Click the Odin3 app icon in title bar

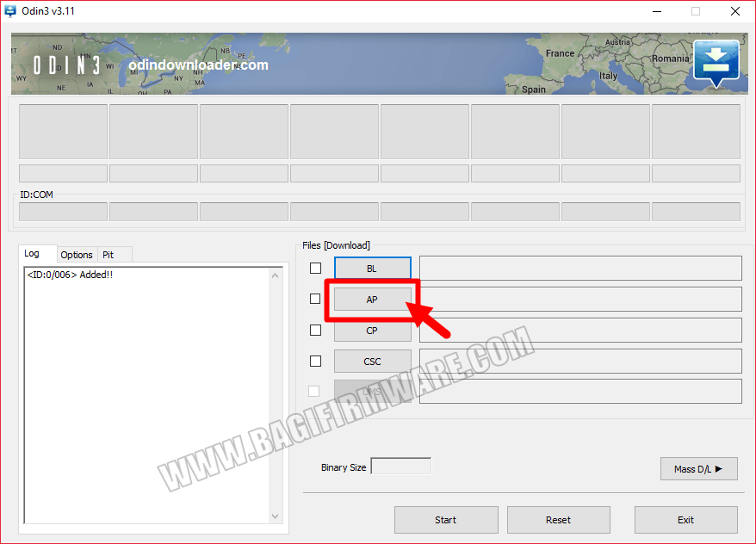click(10, 11)
